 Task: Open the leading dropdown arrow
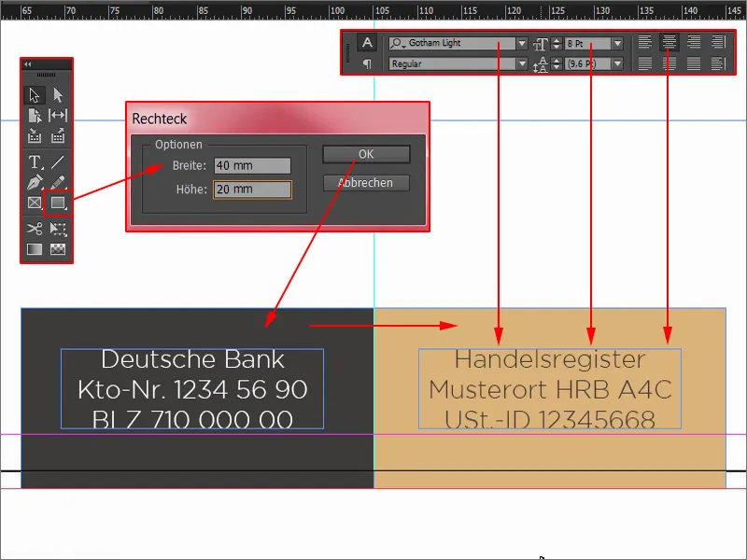[617, 63]
